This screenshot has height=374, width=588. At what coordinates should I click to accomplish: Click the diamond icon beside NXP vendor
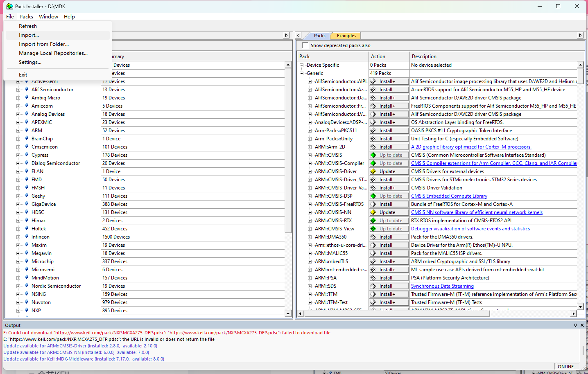click(x=27, y=310)
